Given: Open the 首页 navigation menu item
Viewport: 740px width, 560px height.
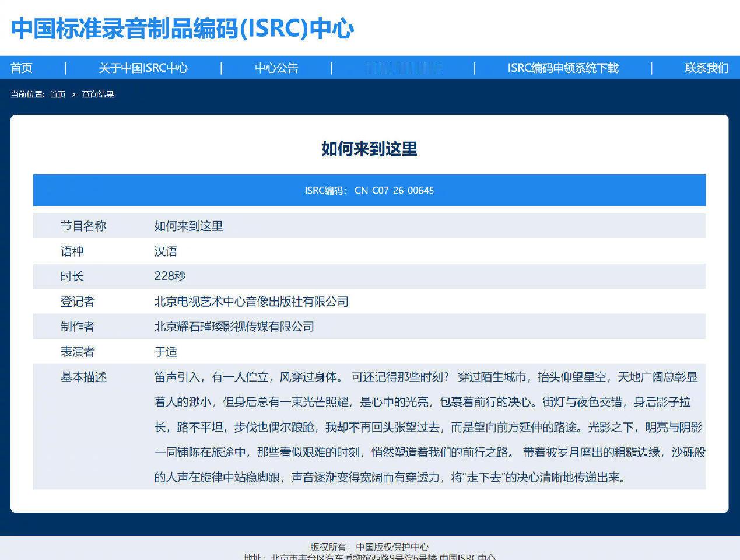Looking at the screenshot, I should pos(22,68).
